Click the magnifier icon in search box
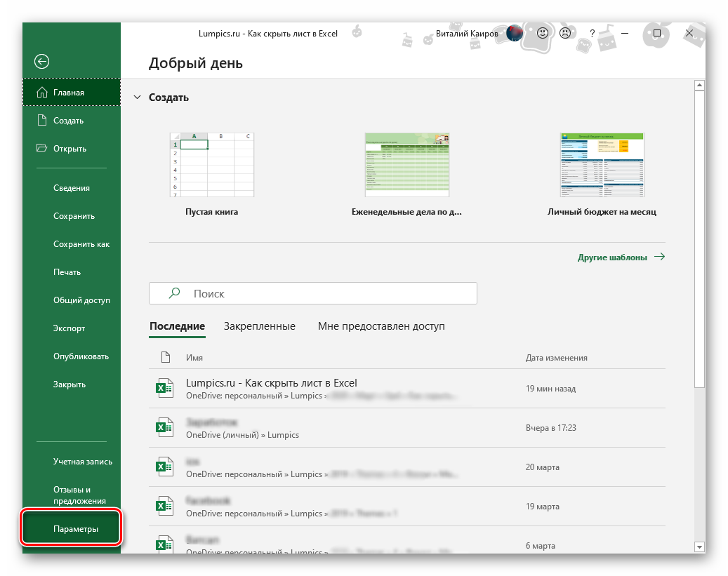The width and height of the screenshot is (728, 576). pos(175,293)
